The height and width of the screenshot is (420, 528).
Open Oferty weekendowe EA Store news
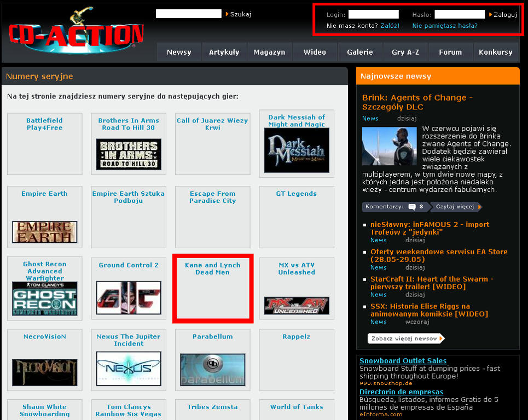click(439, 255)
